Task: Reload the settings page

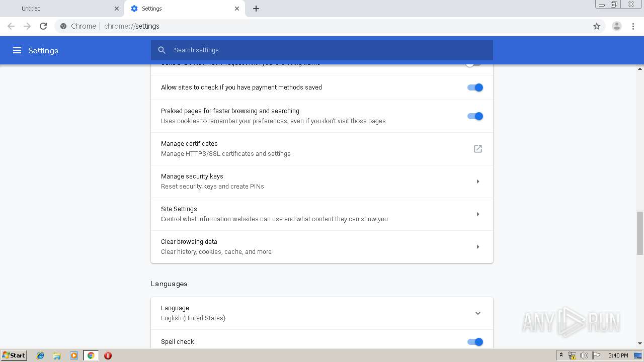Action: click(x=43, y=26)
